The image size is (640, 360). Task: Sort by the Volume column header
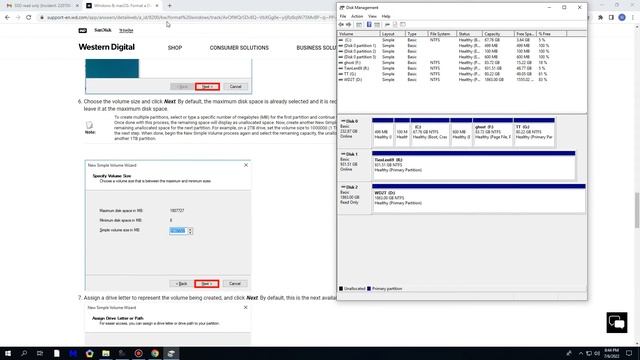[359, 34]
